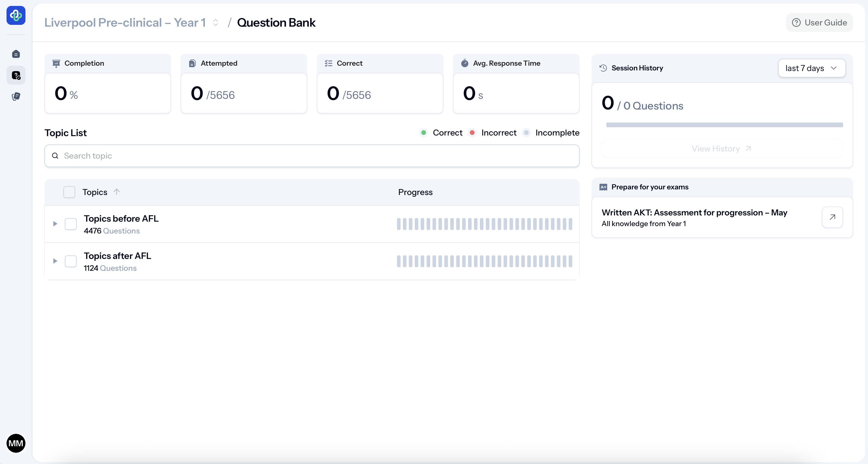
Task: Open the last 7 days dropdown
Action: [811, 68]
